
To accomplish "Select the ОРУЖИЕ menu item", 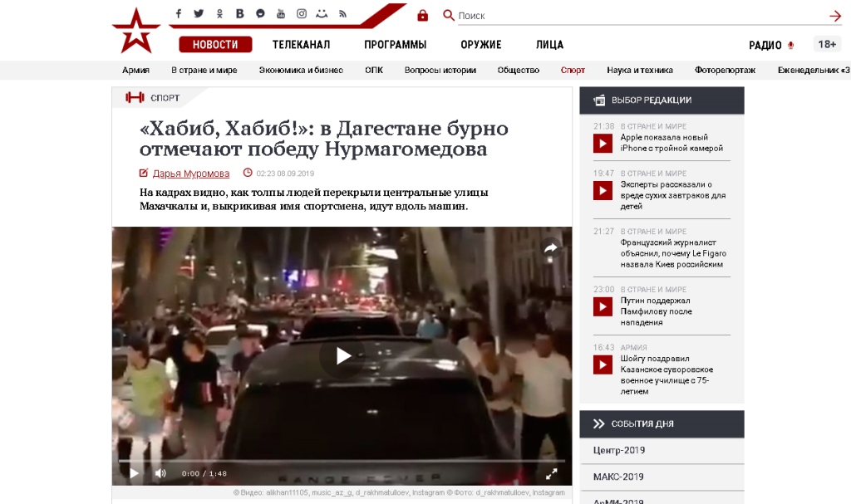I will [x=481, y=45].
